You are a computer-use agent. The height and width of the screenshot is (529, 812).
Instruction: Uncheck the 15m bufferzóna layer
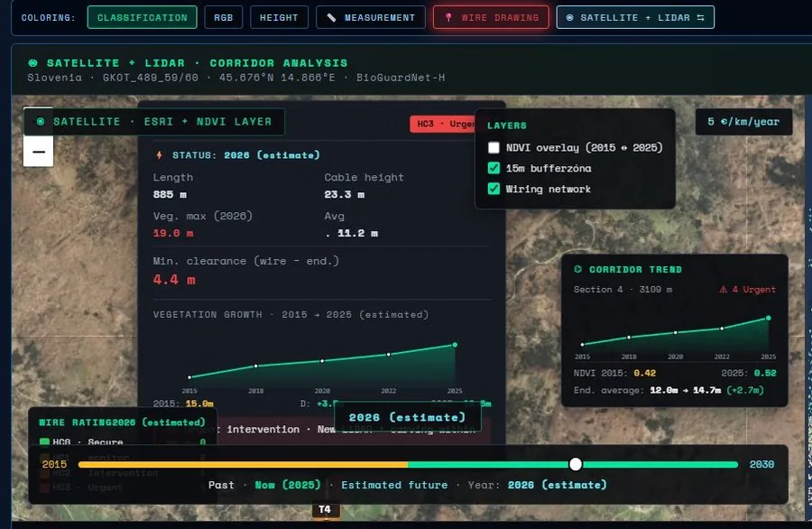pos(494,169)
